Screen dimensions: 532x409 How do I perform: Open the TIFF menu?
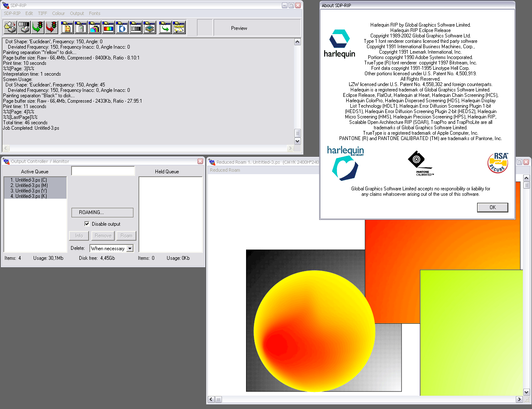pos(42,13)
